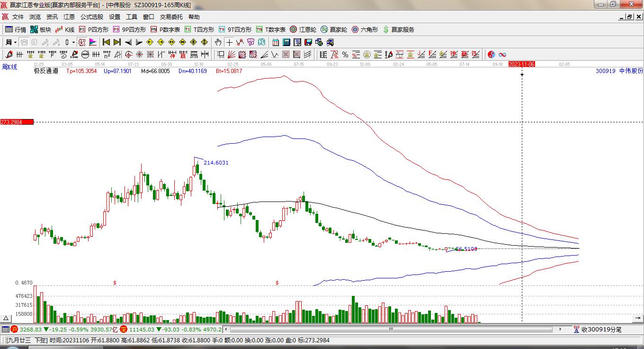
Task: Open the 文件 menu
Action: tap(18, 17)
